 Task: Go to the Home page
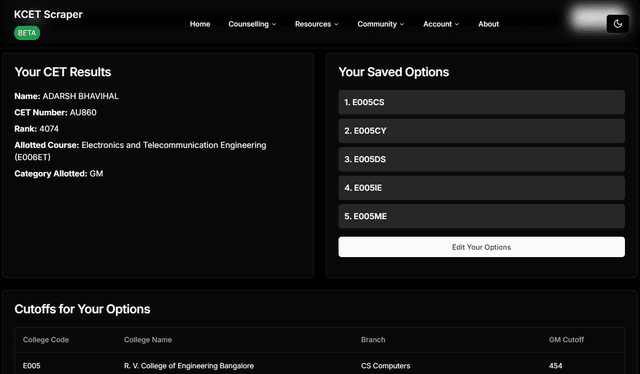(x=200, y=24)
